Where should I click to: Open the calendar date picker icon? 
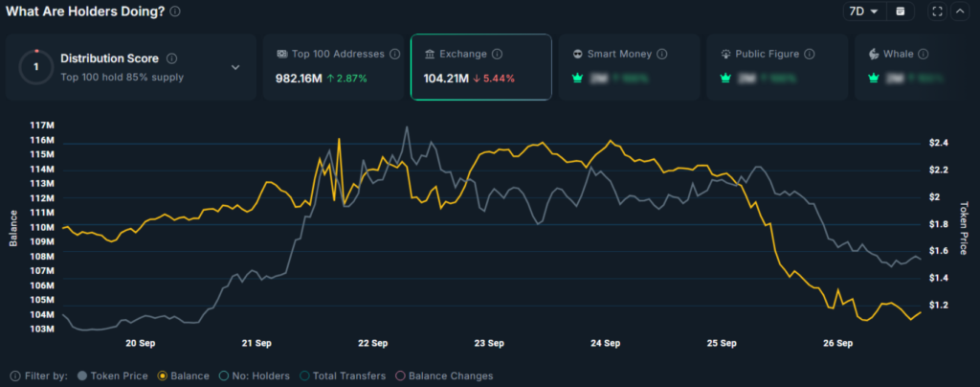click(900, 11)
